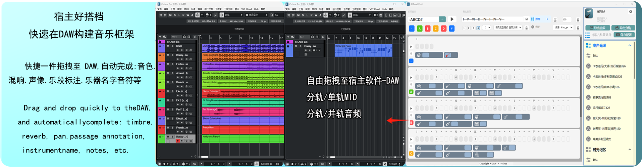Image resolution: width=644 pixels, height=168 pixels.
Task: Click undo arrow in left Cubase toolbar
Action: click(x=161, y=15)
